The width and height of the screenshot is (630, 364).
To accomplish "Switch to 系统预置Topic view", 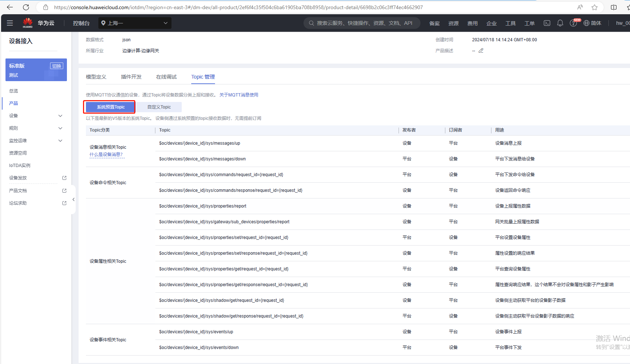I will [110, 107].
